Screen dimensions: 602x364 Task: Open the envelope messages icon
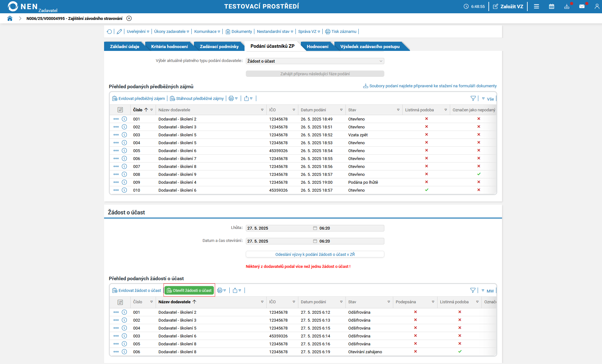point(581,6)
